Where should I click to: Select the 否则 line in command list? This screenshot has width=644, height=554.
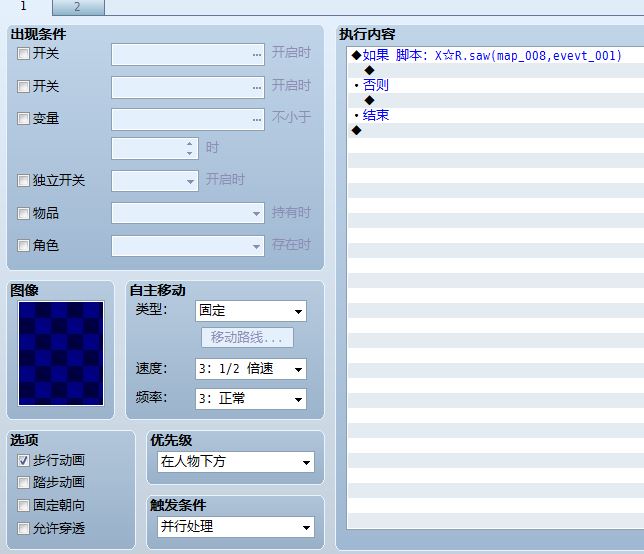(496, 85)
